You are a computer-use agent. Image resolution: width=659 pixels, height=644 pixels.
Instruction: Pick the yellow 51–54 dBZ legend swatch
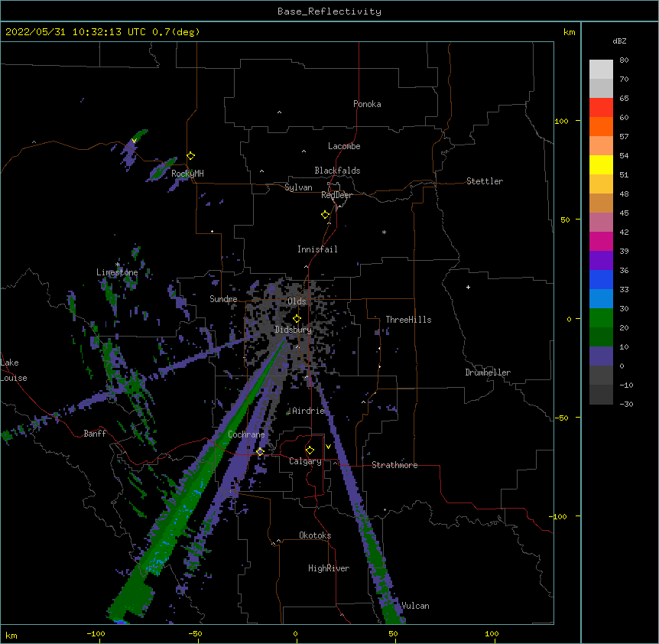tap(601, 164)
